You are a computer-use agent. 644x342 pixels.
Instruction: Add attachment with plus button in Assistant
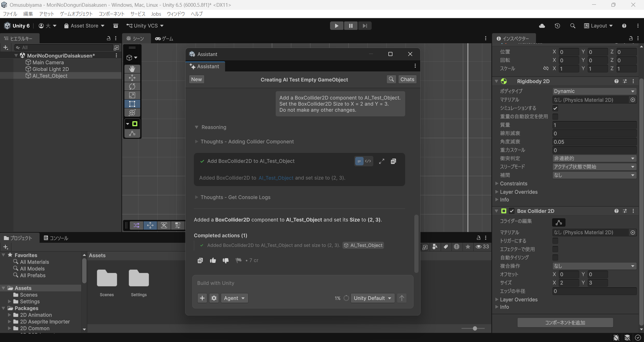[202, 298]
